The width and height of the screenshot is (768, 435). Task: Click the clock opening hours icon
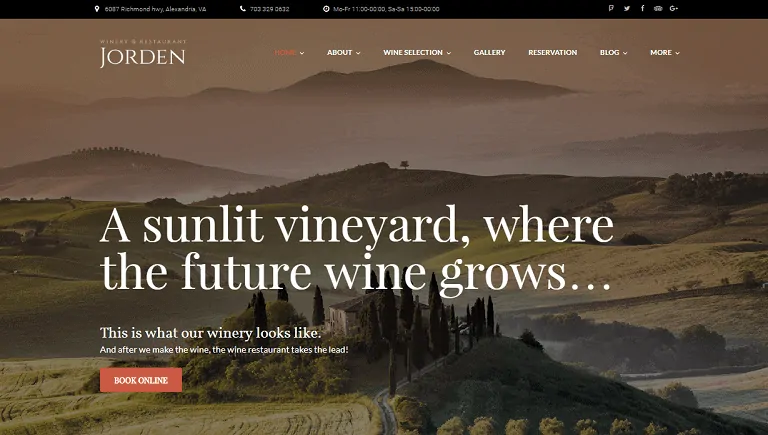click(326, 9)
